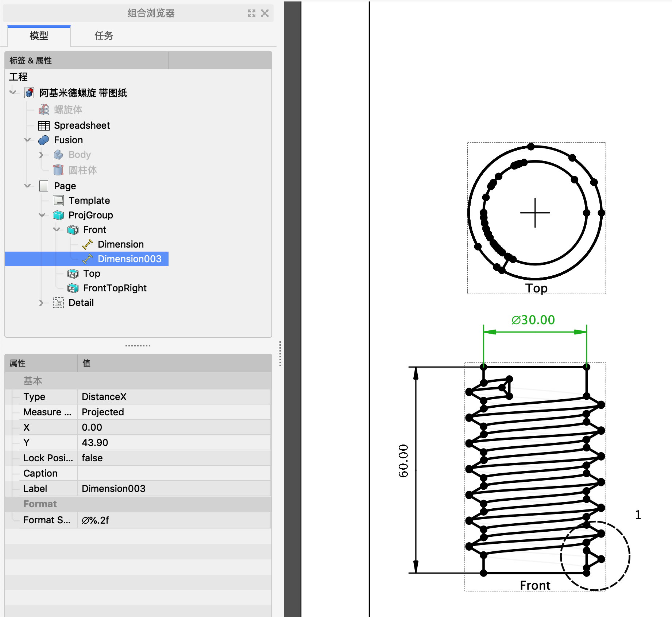This screenshot has width=672, height=617.
Task: Switch to the 任务 tab
Action: (x=104, y=36)
